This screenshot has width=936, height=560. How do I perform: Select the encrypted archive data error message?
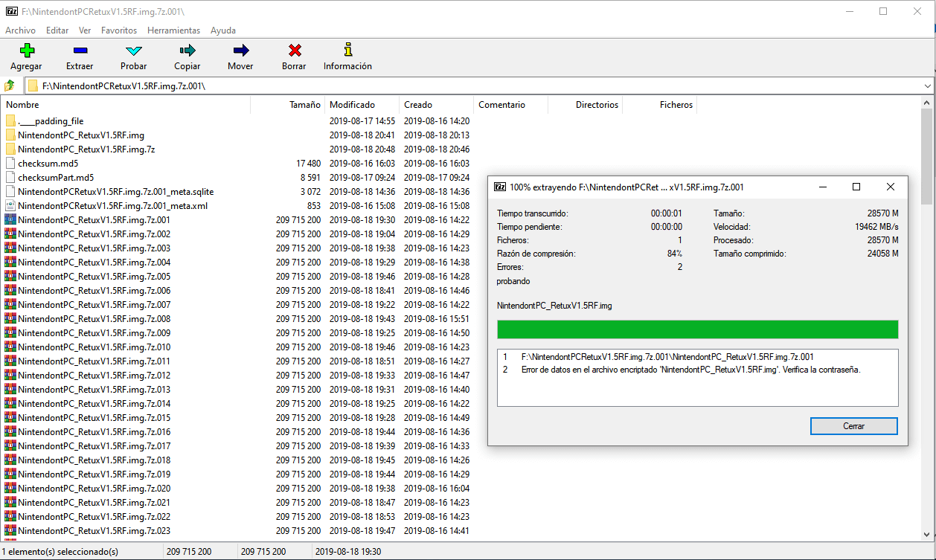(690, 370)
